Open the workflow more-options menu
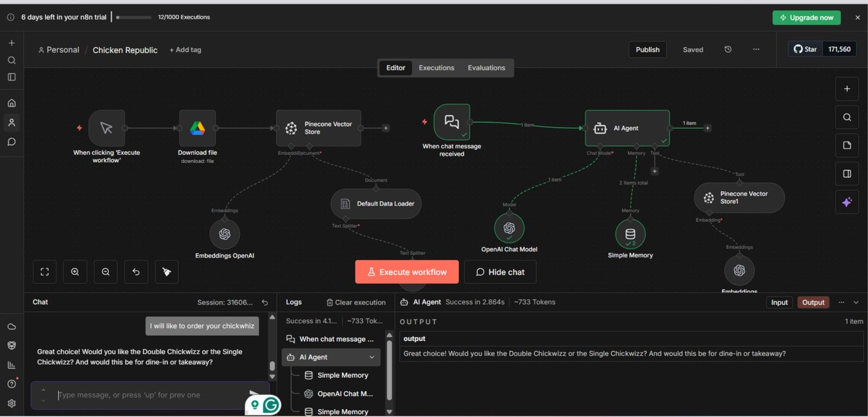868x417 pixels. (756, 49)
